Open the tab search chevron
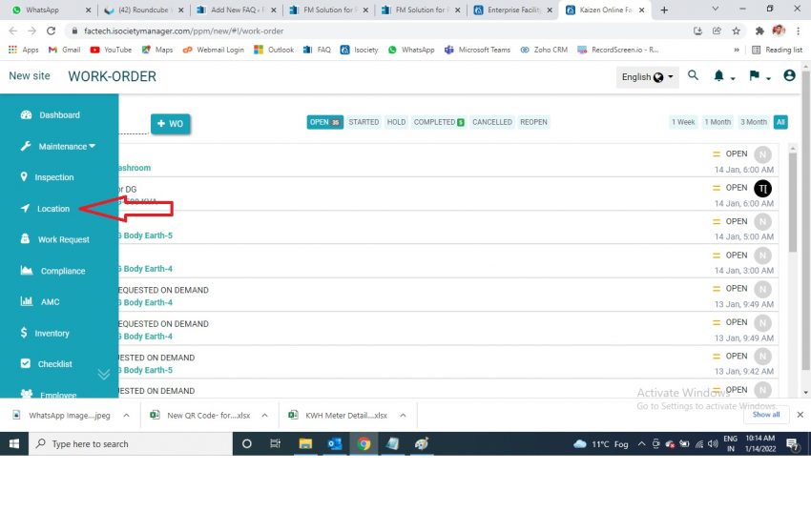This screenshot has width=811, height=532. click(x=716, y=9)
